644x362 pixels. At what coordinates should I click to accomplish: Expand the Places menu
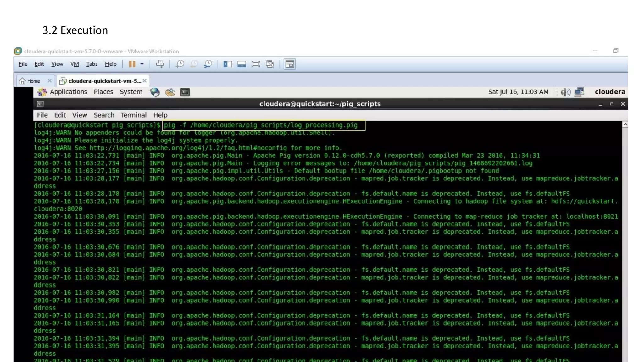[103, 92]
